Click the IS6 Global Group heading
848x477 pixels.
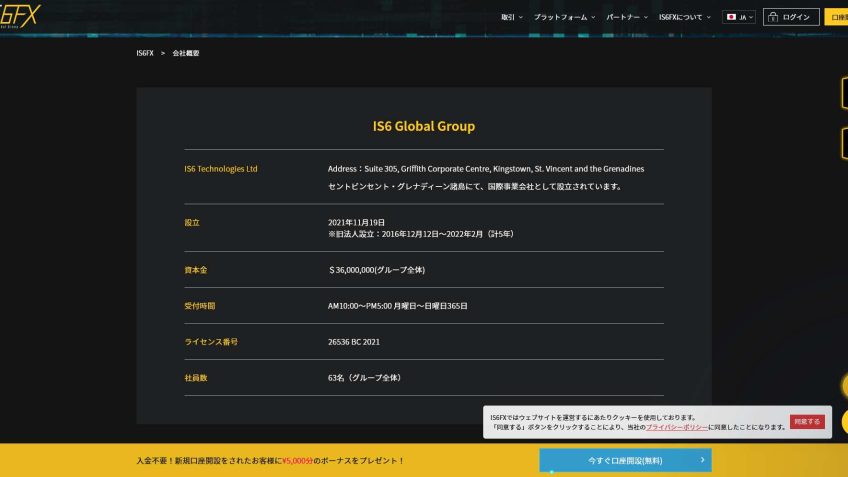[423, 127]
